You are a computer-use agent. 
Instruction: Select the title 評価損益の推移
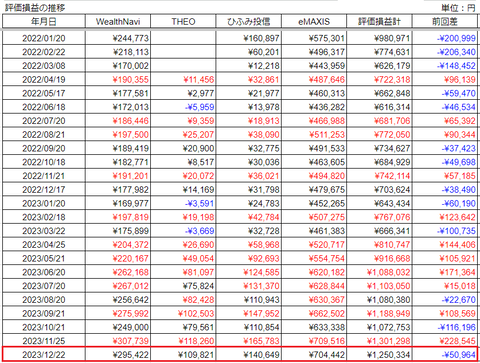click(35, 8)
